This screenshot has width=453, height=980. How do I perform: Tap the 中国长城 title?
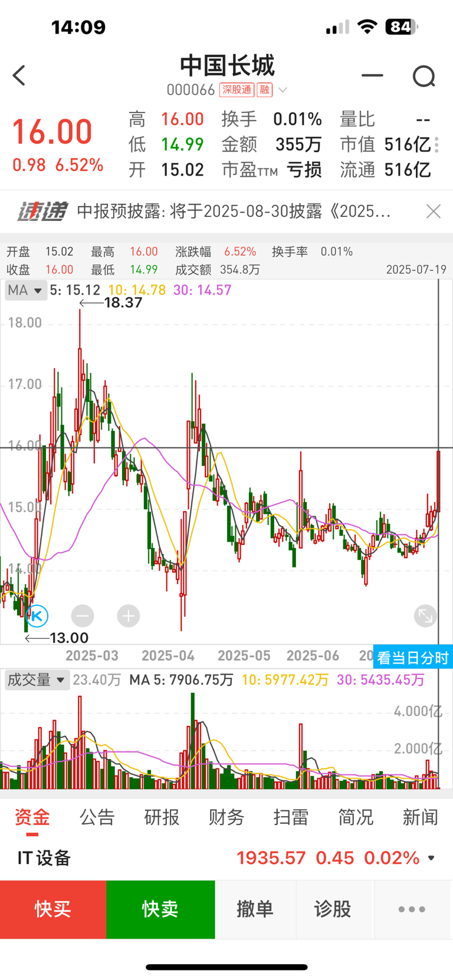[x=227, y=65]
